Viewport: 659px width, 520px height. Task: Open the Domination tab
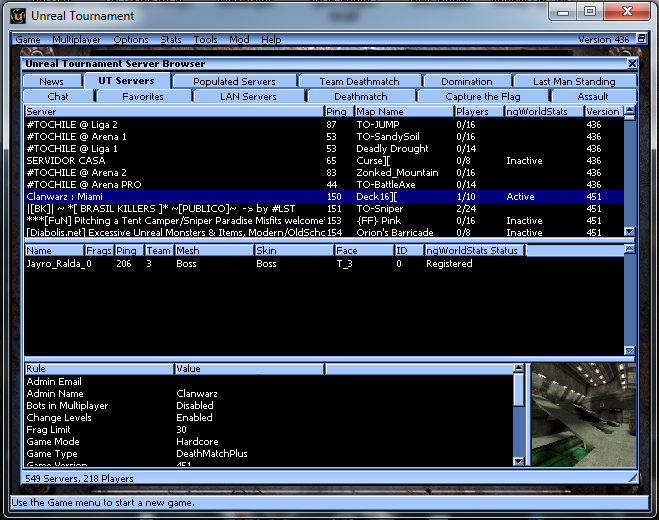(467, 81)
